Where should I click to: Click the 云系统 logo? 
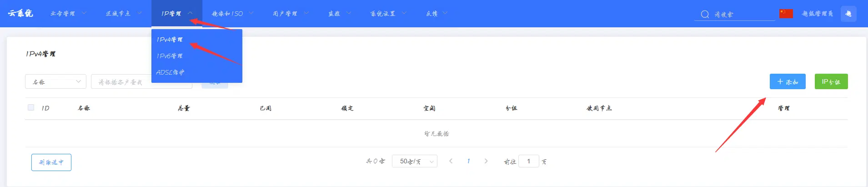coord(20,13)
